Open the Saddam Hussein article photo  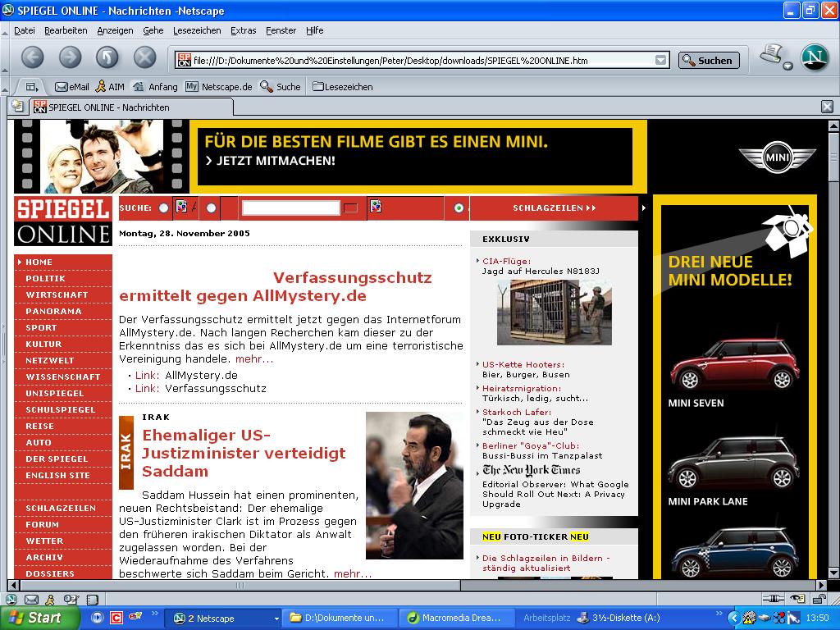(x=414, y=486)
